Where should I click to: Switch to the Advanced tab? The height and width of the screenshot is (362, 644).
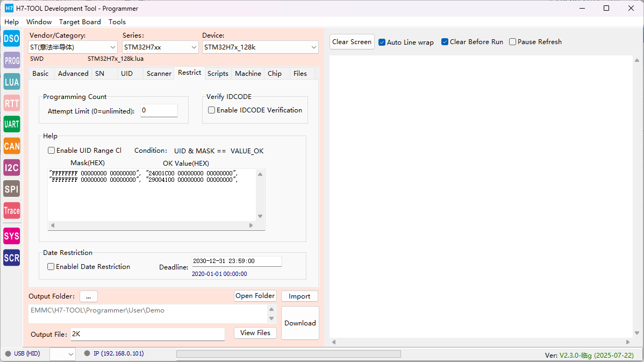(x=73, y=74)
